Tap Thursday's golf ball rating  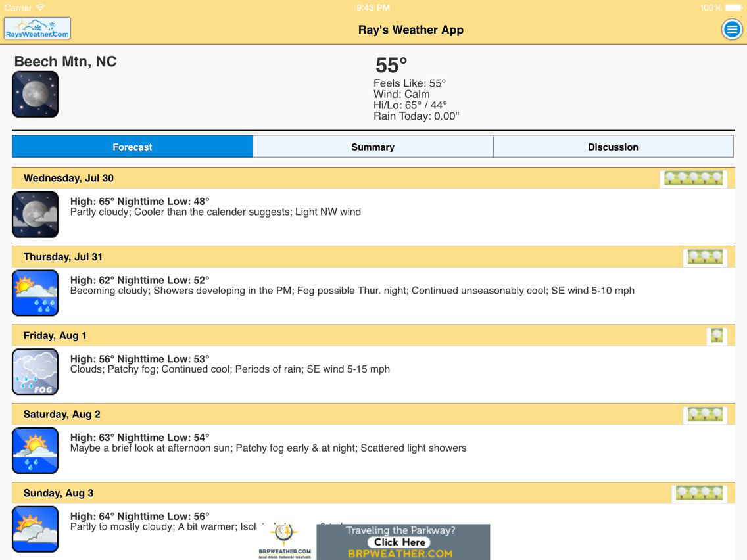click(x=705, y=257)
